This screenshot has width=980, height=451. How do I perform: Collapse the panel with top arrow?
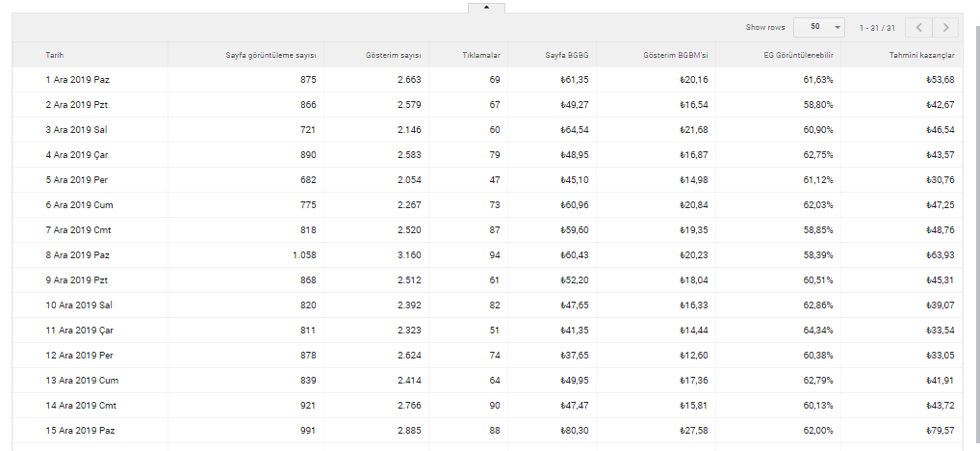(486, 7)
